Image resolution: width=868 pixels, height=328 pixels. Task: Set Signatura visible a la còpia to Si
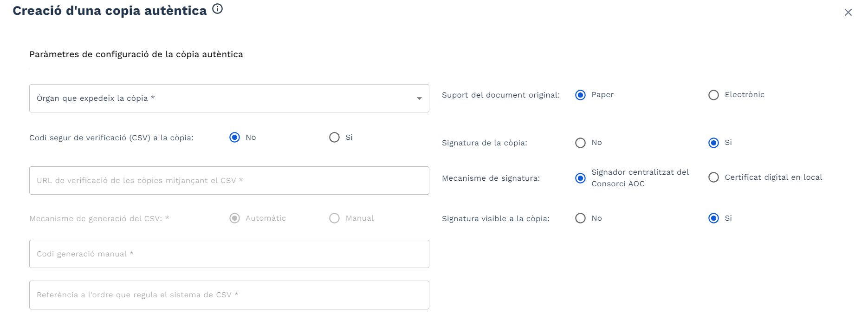(x=713, y=218)
